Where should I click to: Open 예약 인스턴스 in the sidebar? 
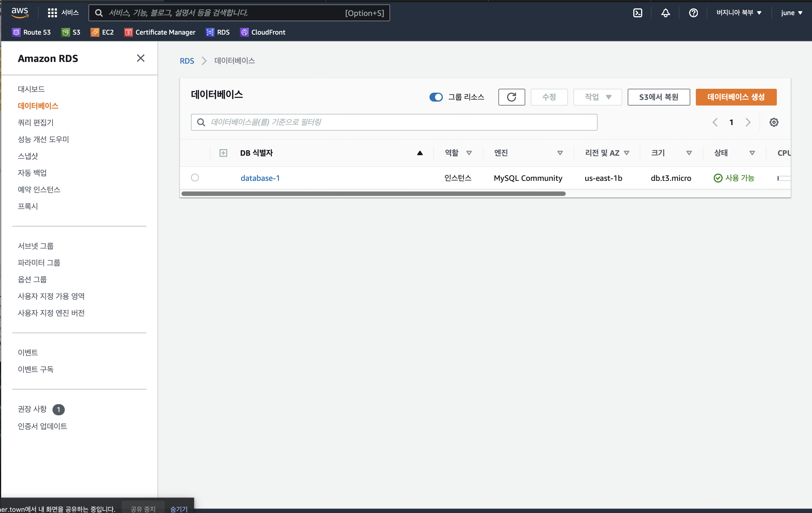[39, 190]
